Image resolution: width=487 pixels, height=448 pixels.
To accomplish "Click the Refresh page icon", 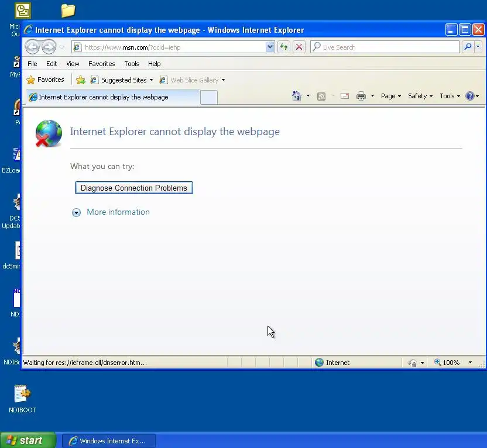I will coord(283,47).
